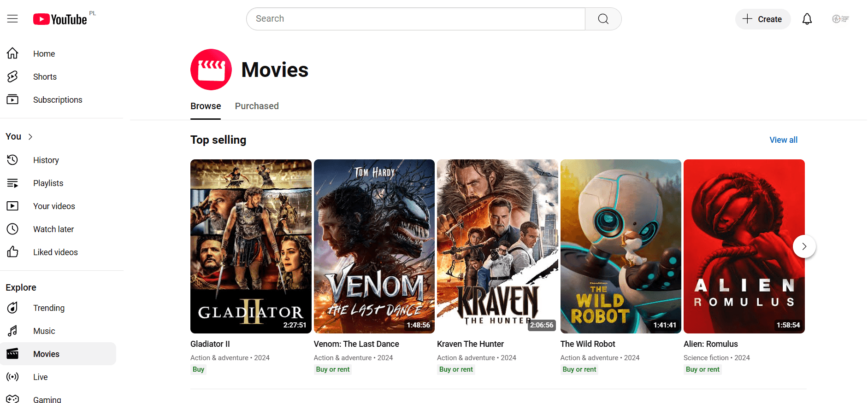This screenshot has width=868, height=403.
Task: Click the Gladiator II title text
Action: click(210, 344)
